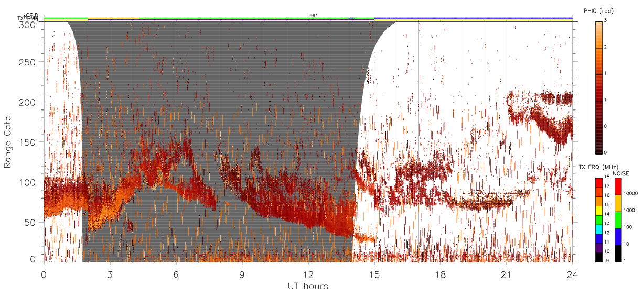This screenshot has height=297, width=644.
Task: Click x-axis tick label '3'
Action: click(110, 274)
